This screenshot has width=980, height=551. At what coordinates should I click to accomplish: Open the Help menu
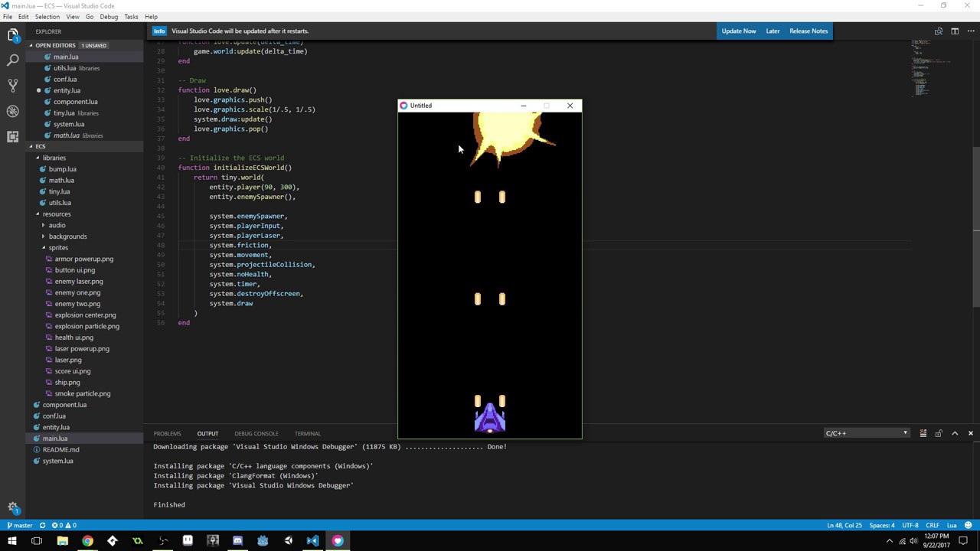pos(151,17)
